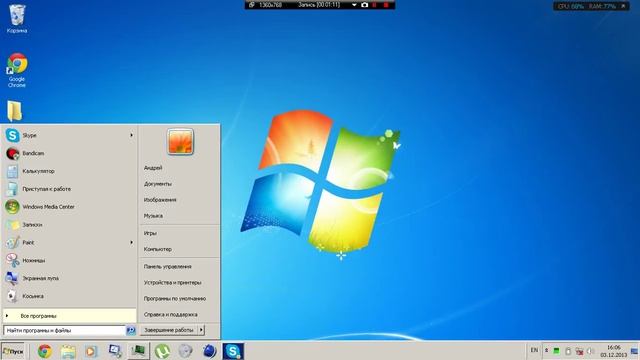
Task: Open the gray disc taskbar icon
Action: [x=185, y=351]
